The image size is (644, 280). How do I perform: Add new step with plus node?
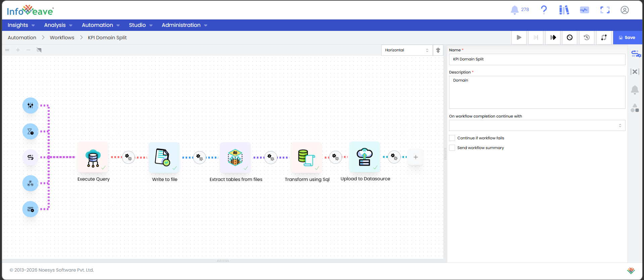tap(415, 157)
